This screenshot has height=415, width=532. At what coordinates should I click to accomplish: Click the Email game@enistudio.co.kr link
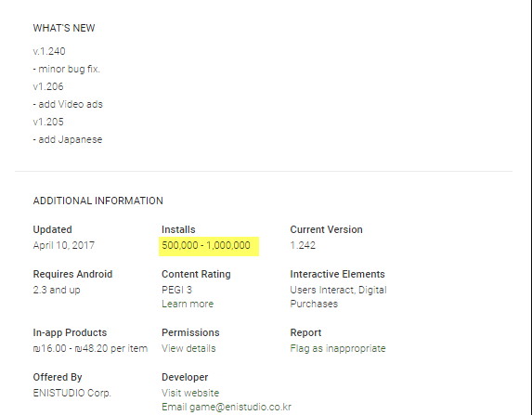[x=227, y=407]
